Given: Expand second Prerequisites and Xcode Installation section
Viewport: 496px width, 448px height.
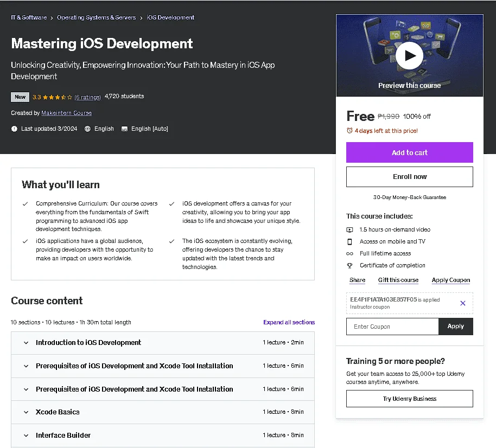Looking at the screenshot, I should 163,389.
